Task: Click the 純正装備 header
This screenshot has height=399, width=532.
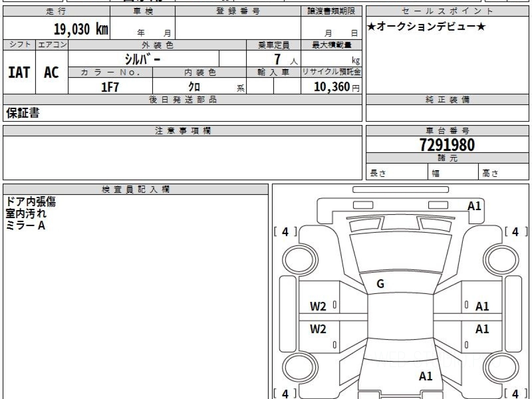Action: point(447,100)
